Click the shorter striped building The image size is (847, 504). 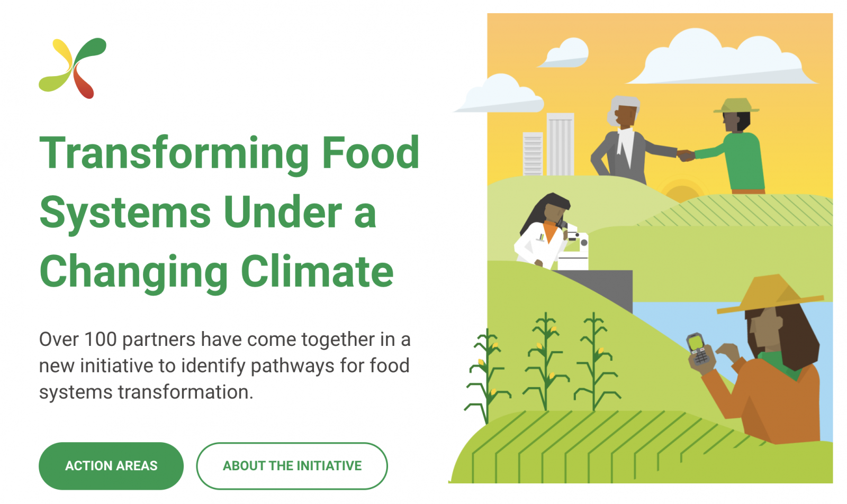533,153
